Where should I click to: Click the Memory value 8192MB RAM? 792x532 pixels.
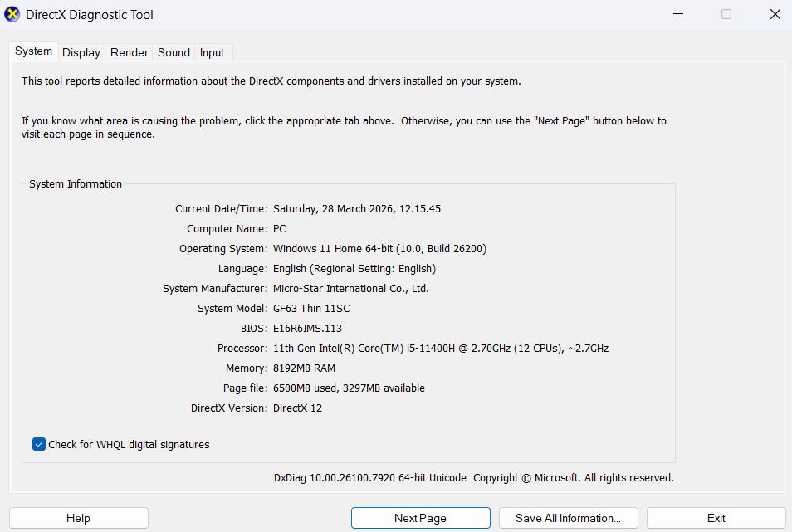tap(304, 368)
